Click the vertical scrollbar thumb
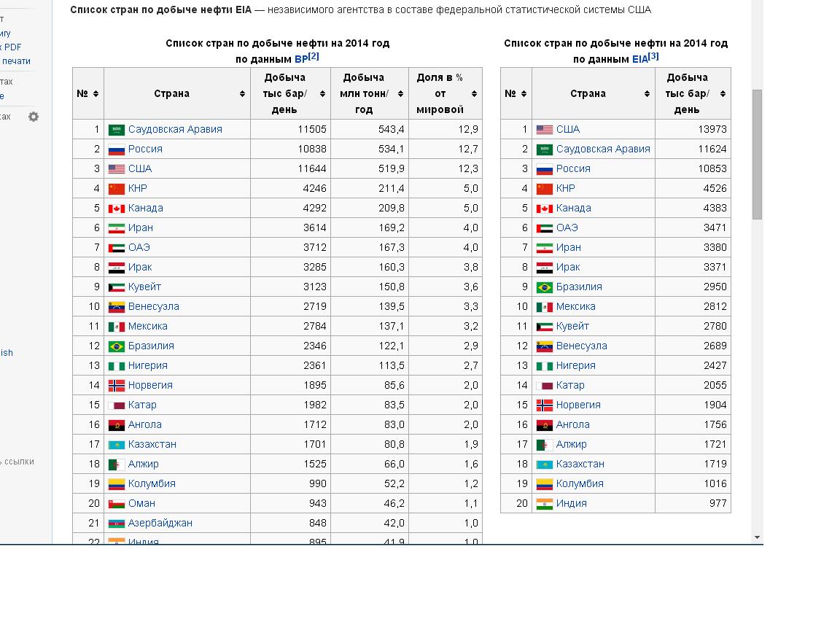Viewport: 840px width, 630px height. 757,155
